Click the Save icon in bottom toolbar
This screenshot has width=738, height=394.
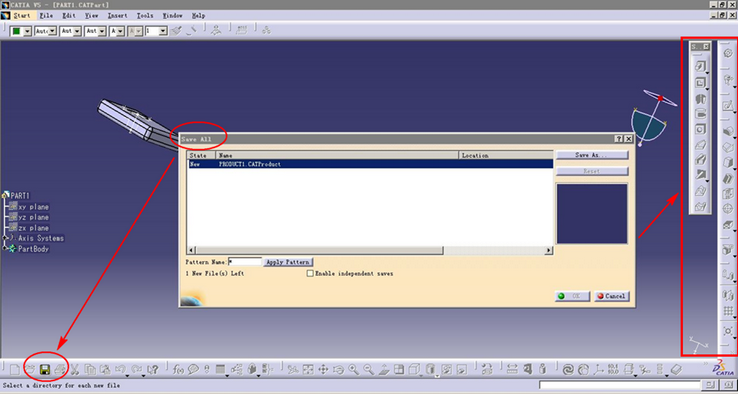45,370
